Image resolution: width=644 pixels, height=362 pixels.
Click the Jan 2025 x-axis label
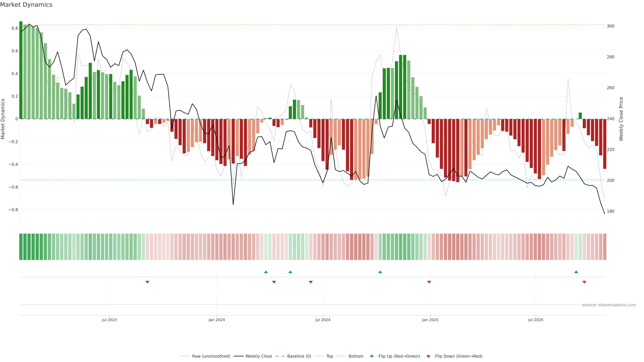pyautogui.click(x=430, y=320)
